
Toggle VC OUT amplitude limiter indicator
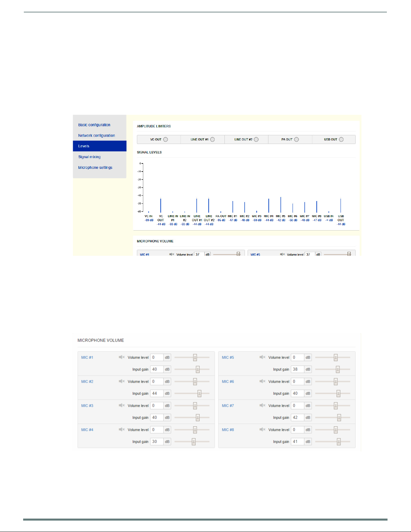point(165,139)
